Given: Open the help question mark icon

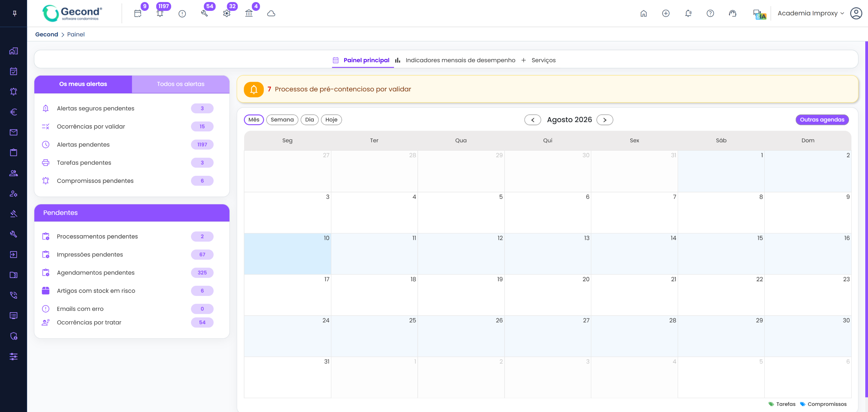Looking at the screenshot, I should click(710, 13).
